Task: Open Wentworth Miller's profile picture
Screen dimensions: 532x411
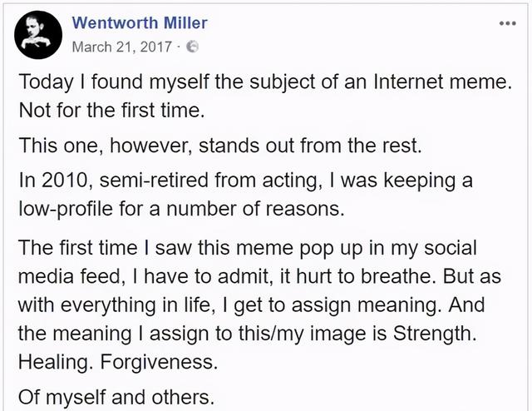Action: pos(38,35)
